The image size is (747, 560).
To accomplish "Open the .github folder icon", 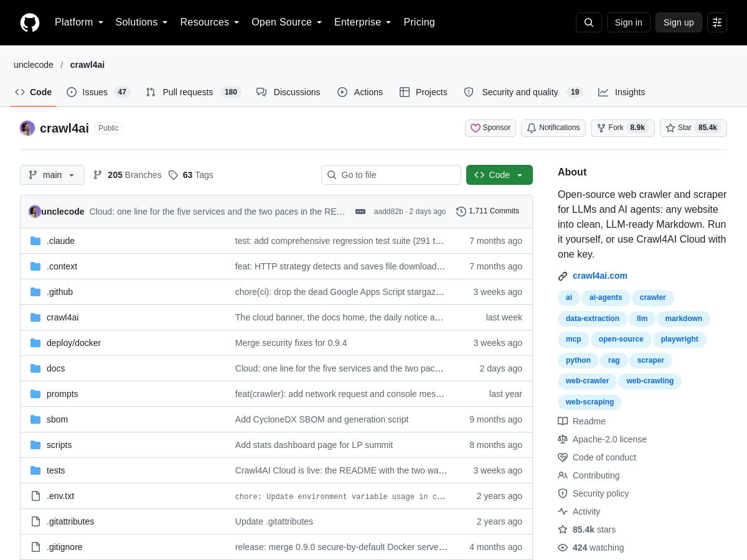I will point(35,292).
